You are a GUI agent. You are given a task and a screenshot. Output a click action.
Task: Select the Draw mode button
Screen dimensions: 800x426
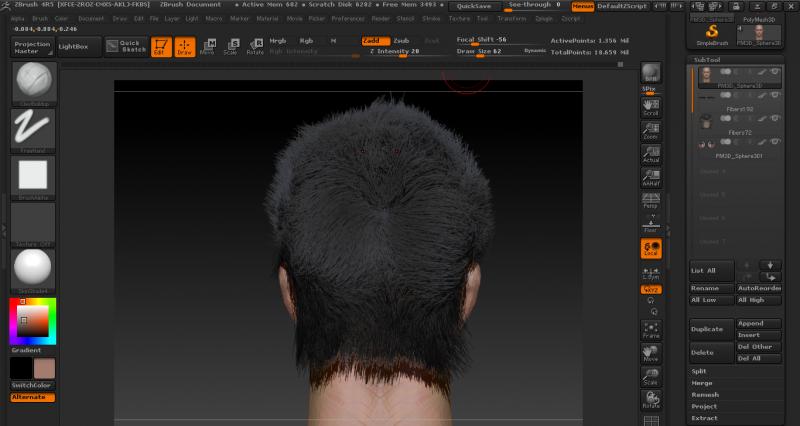point(185,47)
